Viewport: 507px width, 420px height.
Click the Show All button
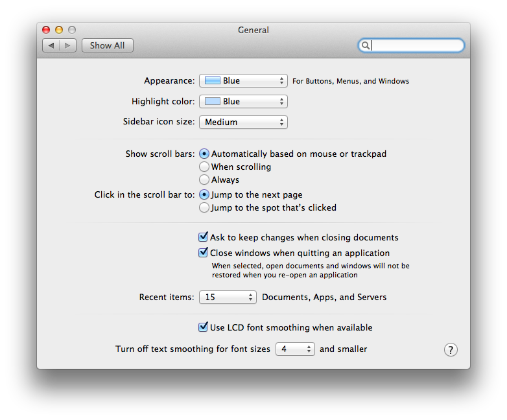click(108, 45)
